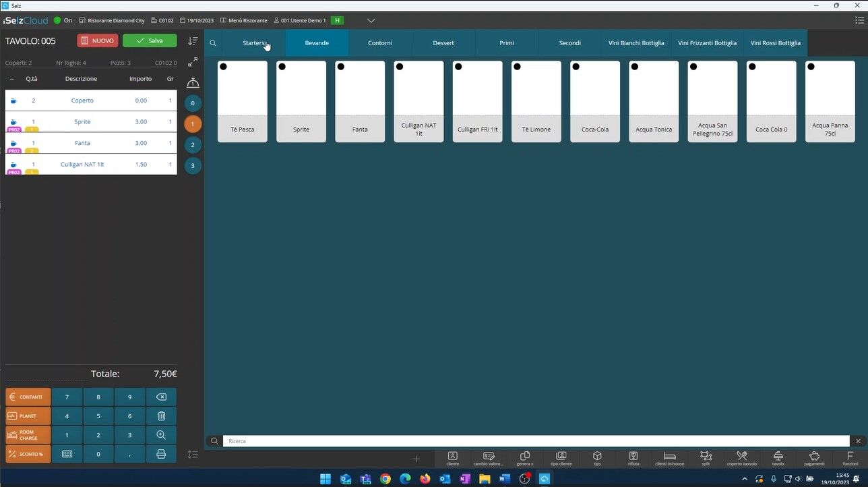Click the green Salva button
The width and height of the screenshot is (868, 487).
click(x=150, y=40)
